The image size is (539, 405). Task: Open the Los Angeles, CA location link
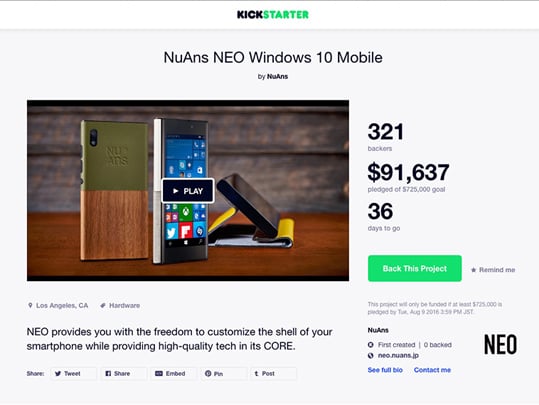62,305
